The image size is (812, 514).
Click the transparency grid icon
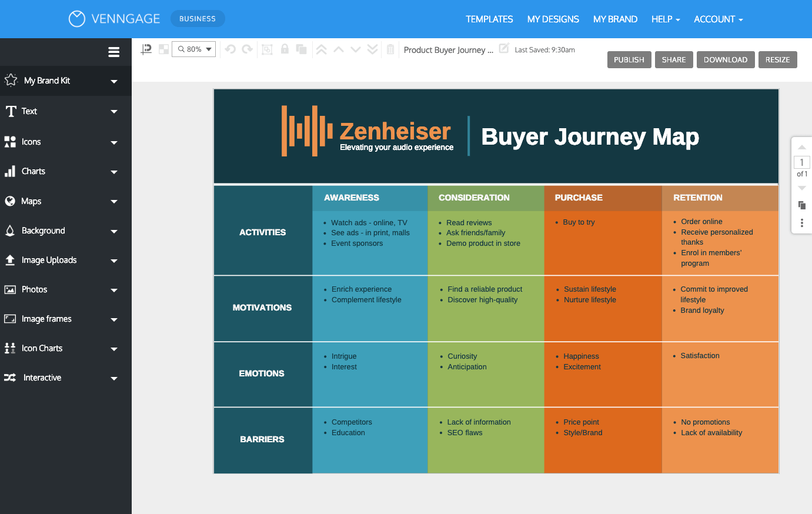pos(163,49)
